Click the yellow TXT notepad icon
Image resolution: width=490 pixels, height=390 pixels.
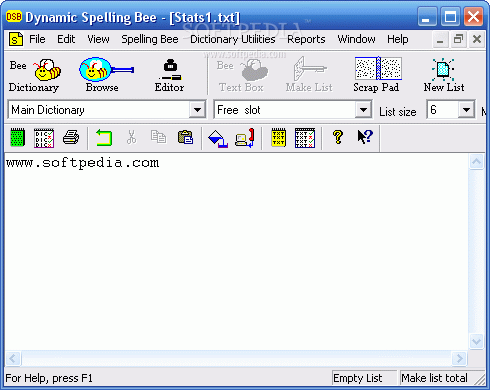tap(278, 137)
